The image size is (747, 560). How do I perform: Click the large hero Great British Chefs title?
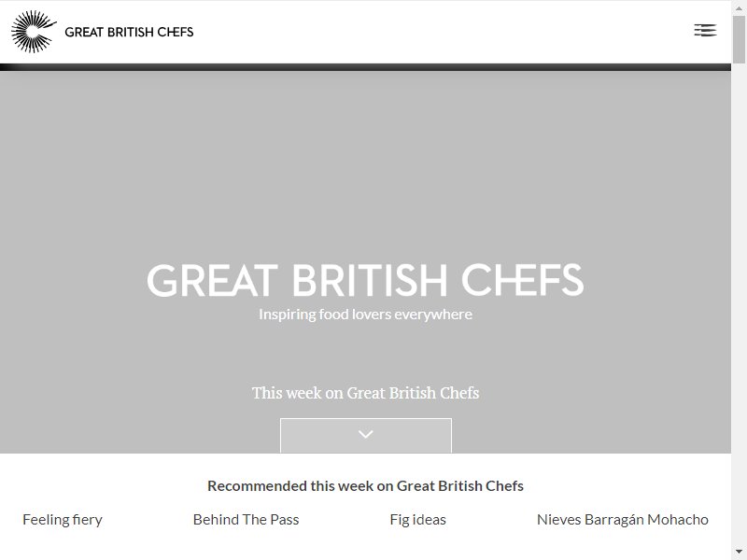click(365, 280)
